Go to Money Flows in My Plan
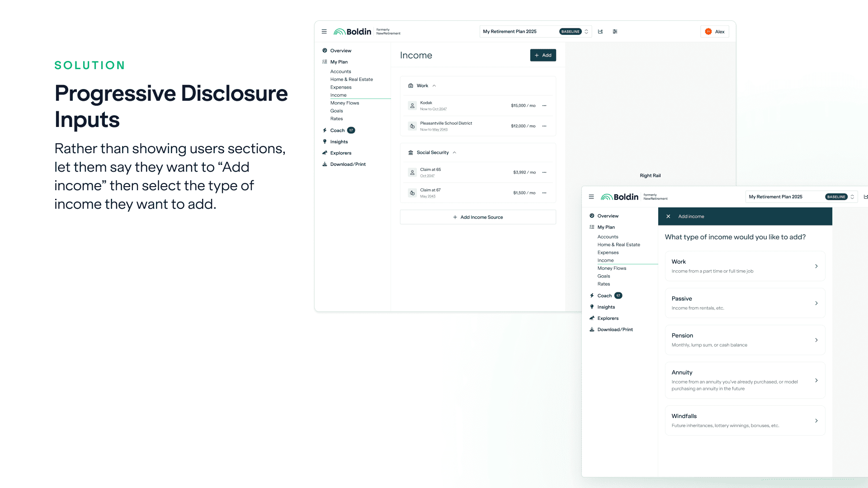Viewport: 868px width, 488px height. (344, 103)
